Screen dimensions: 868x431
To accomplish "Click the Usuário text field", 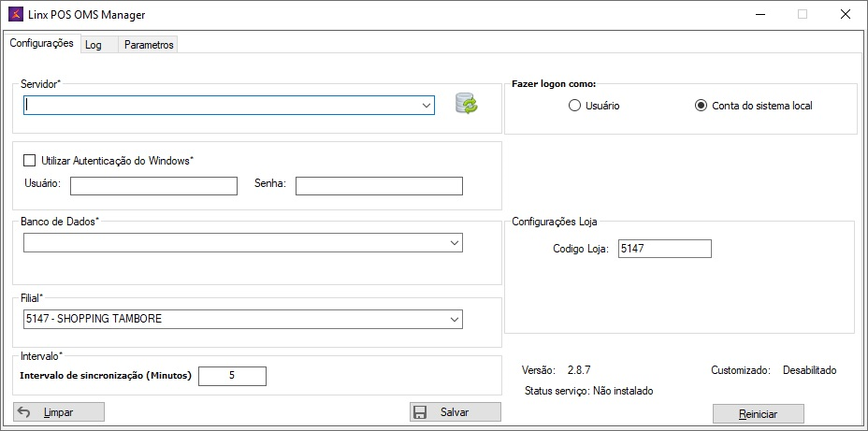I will click(153, 186).
